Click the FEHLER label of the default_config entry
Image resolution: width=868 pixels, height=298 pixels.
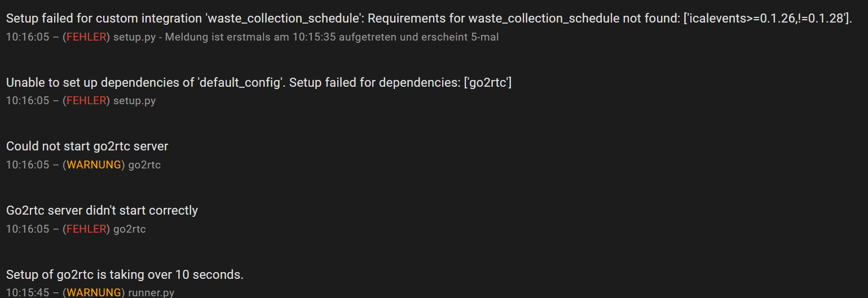(x=86, y=101)
